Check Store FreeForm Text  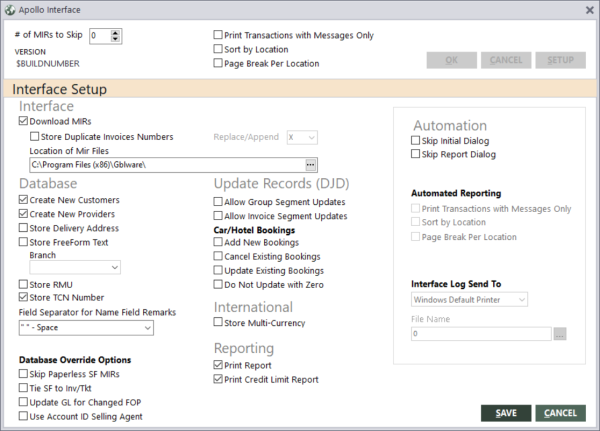23,242
